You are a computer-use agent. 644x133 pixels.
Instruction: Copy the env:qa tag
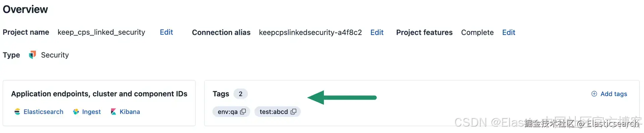[x=243, y=112]
